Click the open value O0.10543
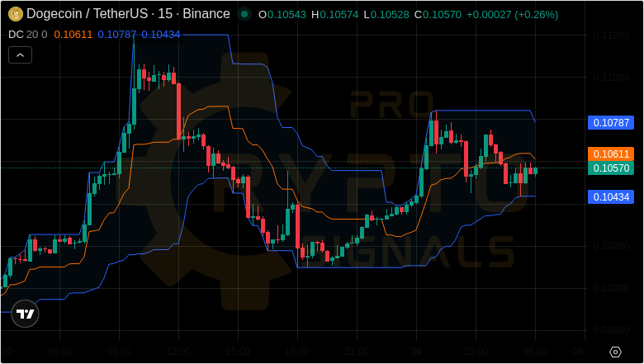The image size is (644, 364). pos(282,15)
